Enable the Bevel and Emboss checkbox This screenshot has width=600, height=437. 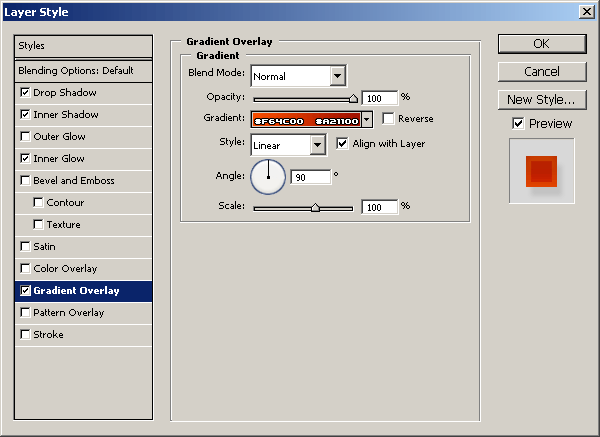coord(25,181)
